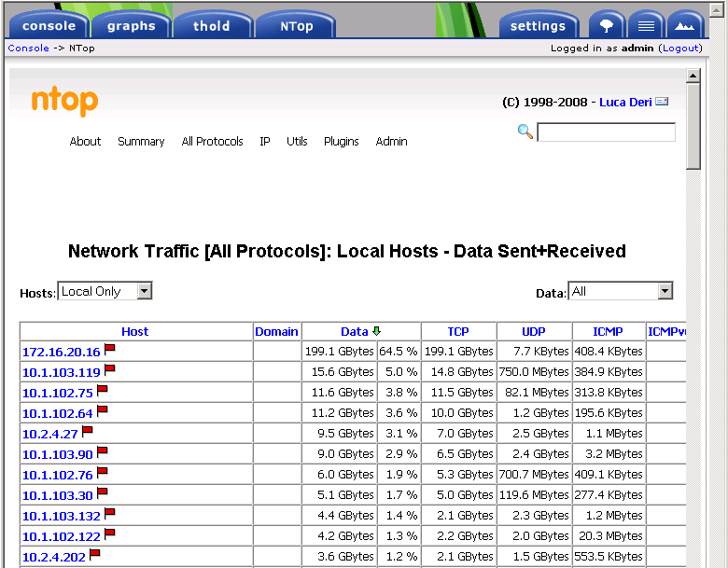Click the Logout link
The width and height of the screenshot is (728, 568).
tap(680, 48)
